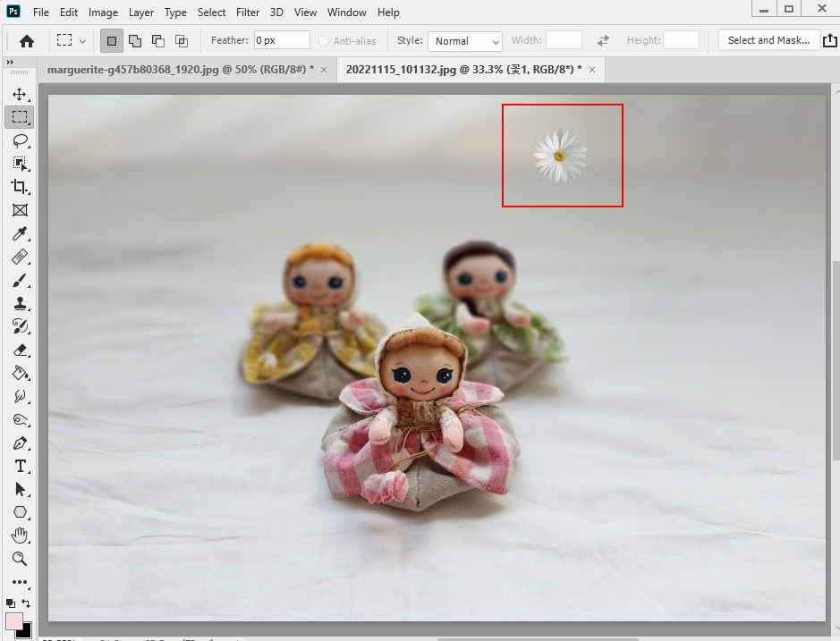Image resolution: width=840 pixels, height=641 pixels.
Task: Open the Select menu
Action: tap(211, 13)
